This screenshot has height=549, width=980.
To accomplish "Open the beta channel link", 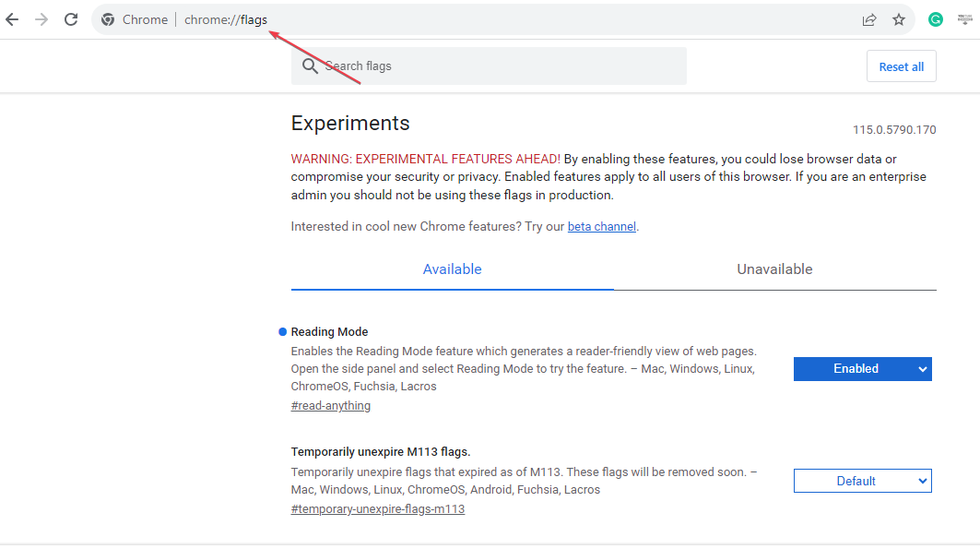I will point(601,226).
